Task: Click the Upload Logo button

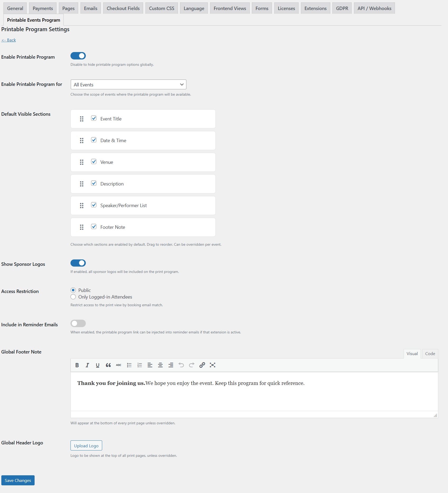Action: point(86,446)
